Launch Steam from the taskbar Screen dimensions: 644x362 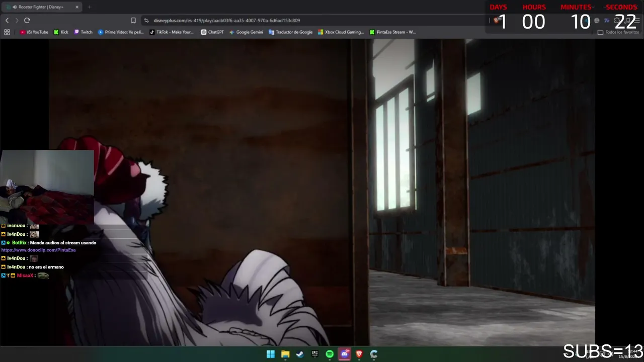pos(300,354)
